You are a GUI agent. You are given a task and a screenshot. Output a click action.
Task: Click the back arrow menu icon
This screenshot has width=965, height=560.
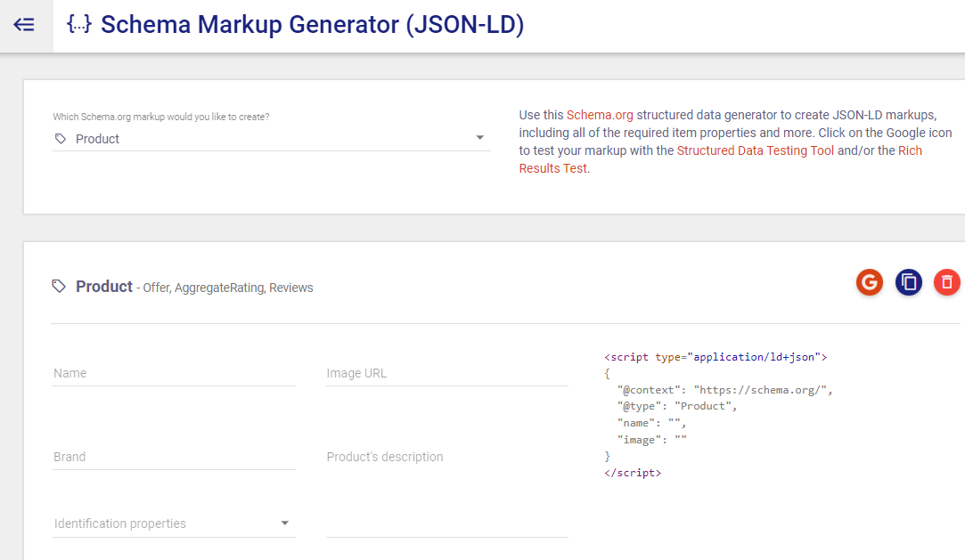click(x=24, y=25)
